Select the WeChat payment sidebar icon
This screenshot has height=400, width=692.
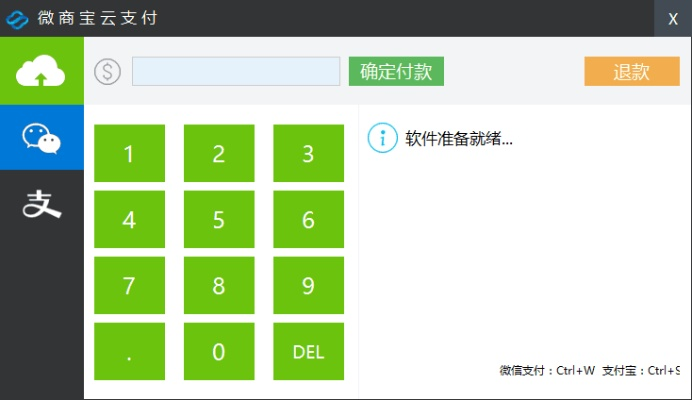pos(42,137)
